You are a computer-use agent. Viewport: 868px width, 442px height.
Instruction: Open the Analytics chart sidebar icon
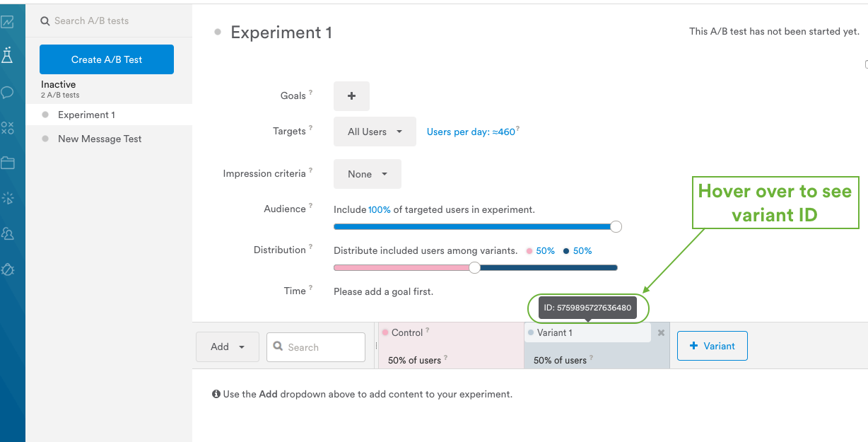click(x=8, y=22)
